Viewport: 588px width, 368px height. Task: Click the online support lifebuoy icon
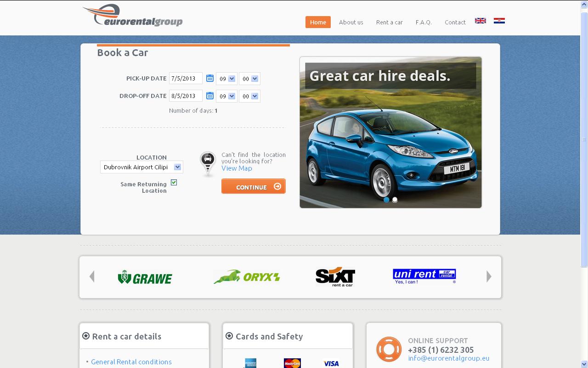point(389,350)
